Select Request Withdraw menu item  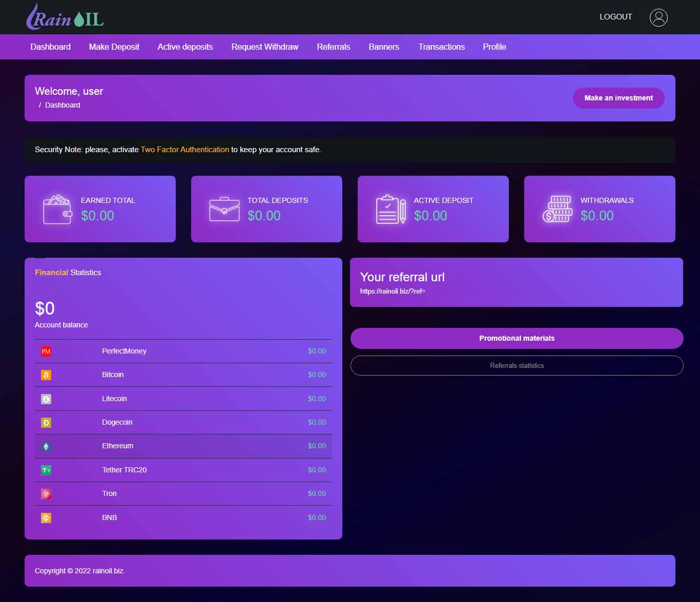pos(265,47)
